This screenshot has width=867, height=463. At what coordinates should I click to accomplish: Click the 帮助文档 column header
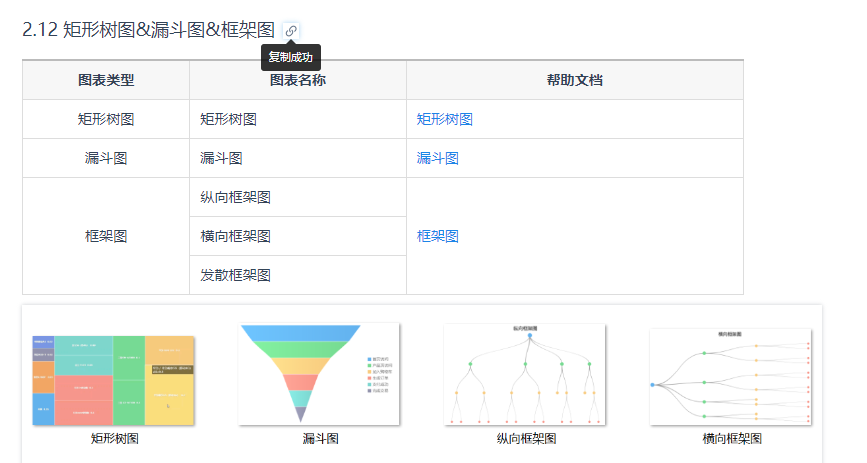574,80
